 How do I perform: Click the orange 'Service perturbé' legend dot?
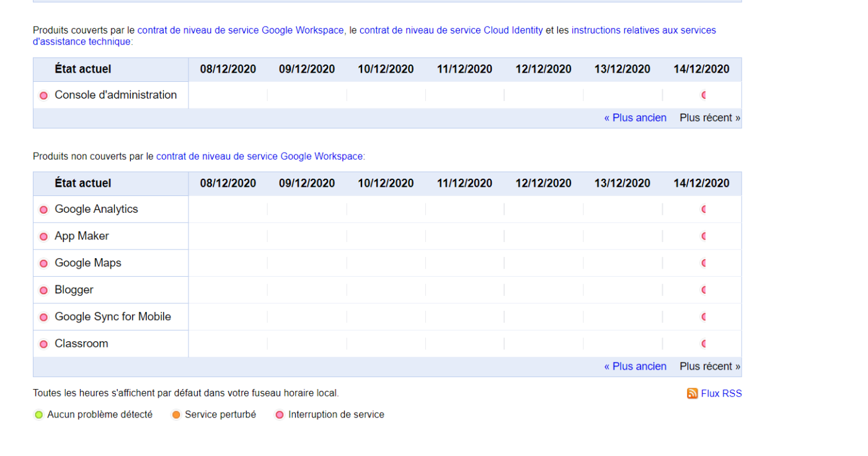(177, 415)
